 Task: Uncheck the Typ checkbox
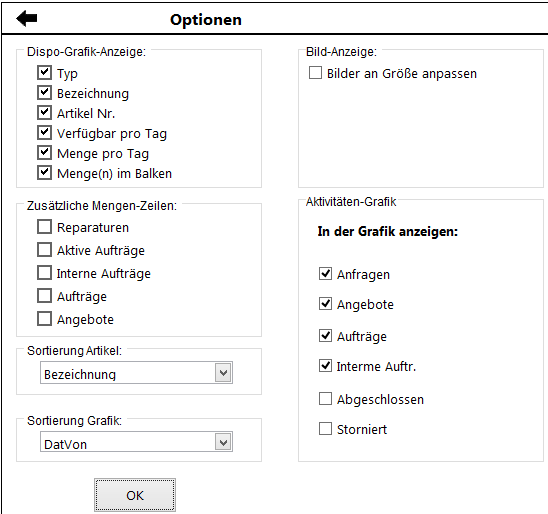point(44,73)
